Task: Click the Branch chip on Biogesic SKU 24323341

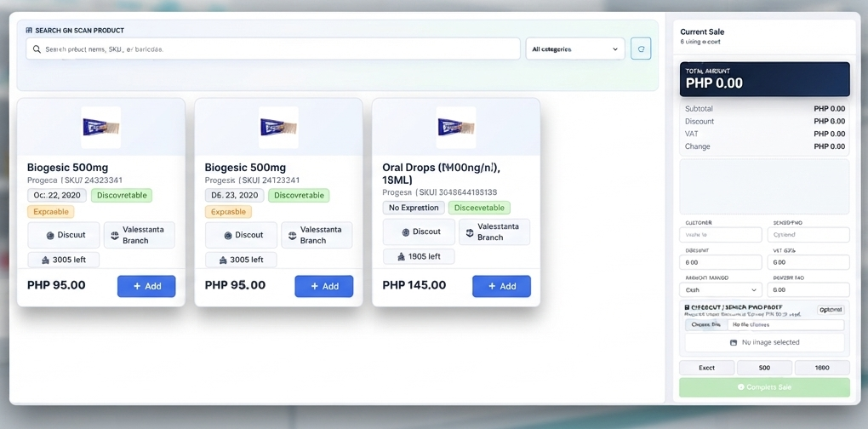Action: pyautogui.click(x=140, y=235)
